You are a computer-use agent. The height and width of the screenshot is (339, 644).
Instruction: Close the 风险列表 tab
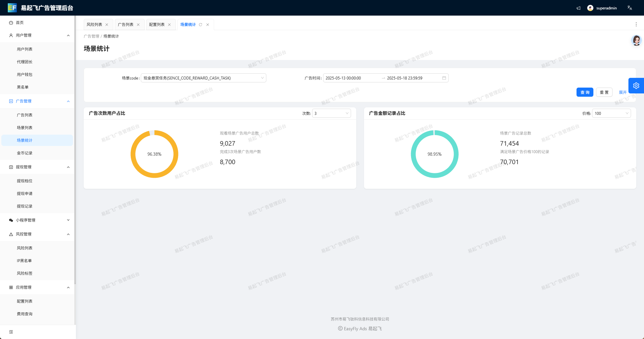pos(107,25)
